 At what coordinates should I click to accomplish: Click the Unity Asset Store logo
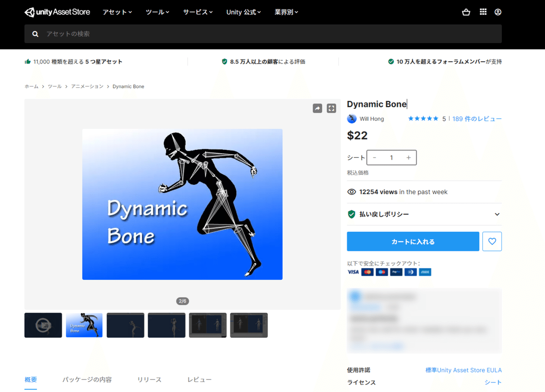[x=57, y=12]
